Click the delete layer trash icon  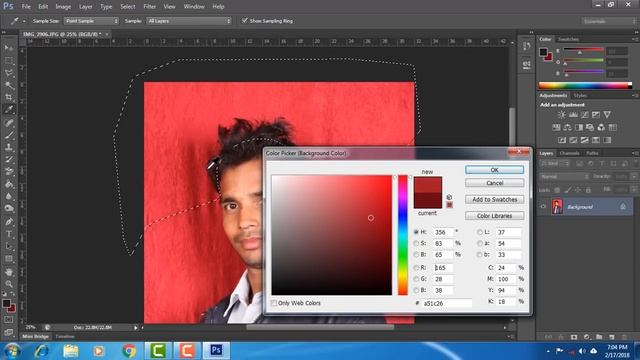pos(624,337)
